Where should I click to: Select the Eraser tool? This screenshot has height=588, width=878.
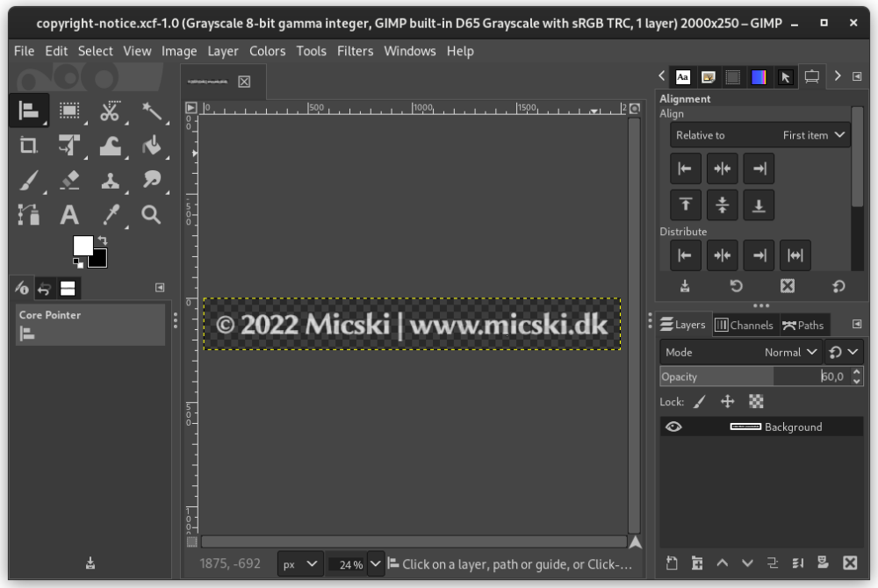click(x=69, y=180)
